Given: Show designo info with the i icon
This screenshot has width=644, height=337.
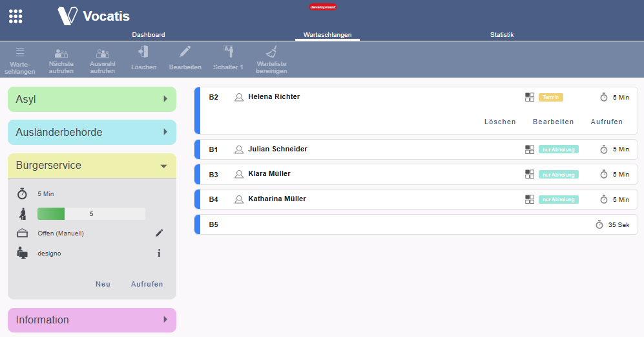Looking at the screenshot, I should click(159, 253).
